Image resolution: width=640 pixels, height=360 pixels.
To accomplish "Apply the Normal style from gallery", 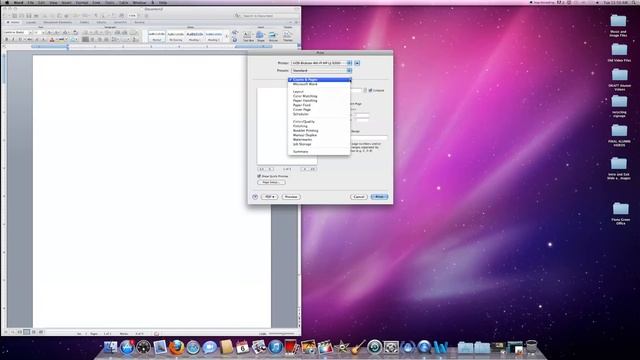I will [x=157, y=36].
